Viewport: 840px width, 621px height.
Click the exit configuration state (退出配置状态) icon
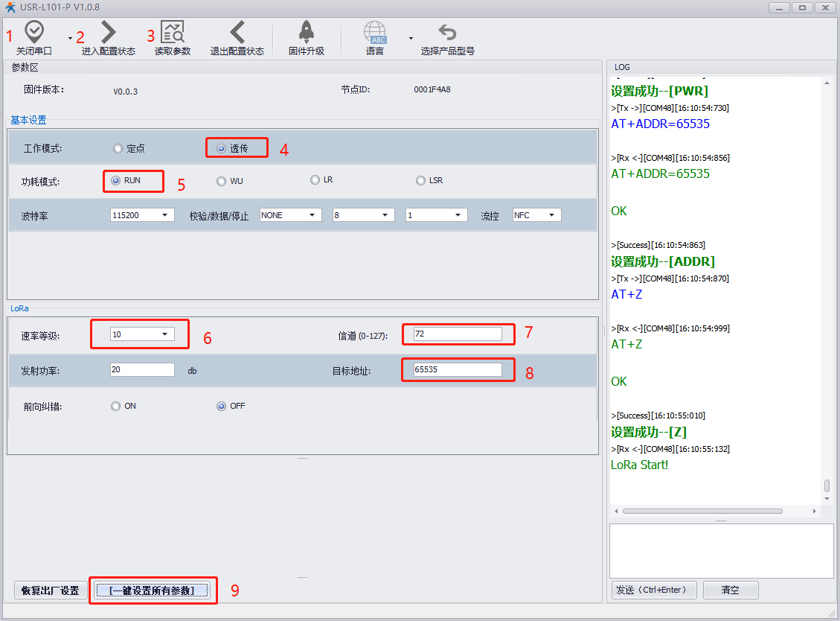[x=237, y=33]
